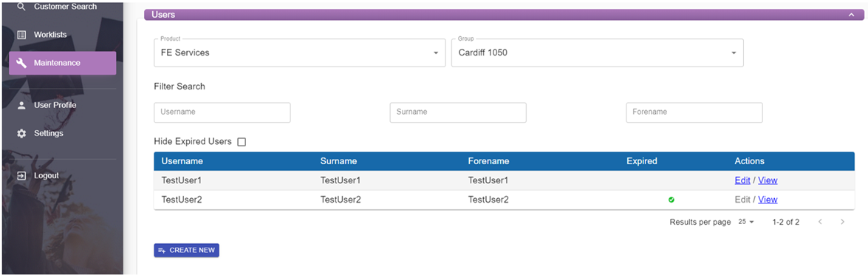Click the green expired checkmark for TestUser2
This screenshot has height=278, width=868.
pyautogui.click(x=671, y=200)
